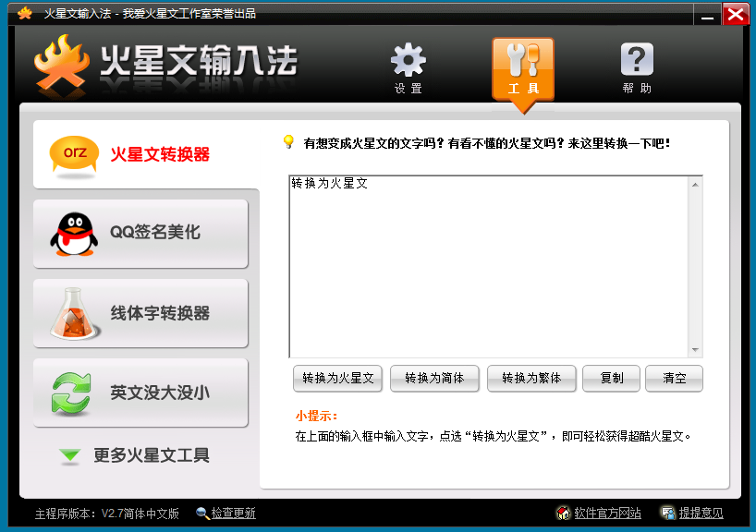
Task: Click the scrollbar down arrow
Action: [x=695, y=350]
